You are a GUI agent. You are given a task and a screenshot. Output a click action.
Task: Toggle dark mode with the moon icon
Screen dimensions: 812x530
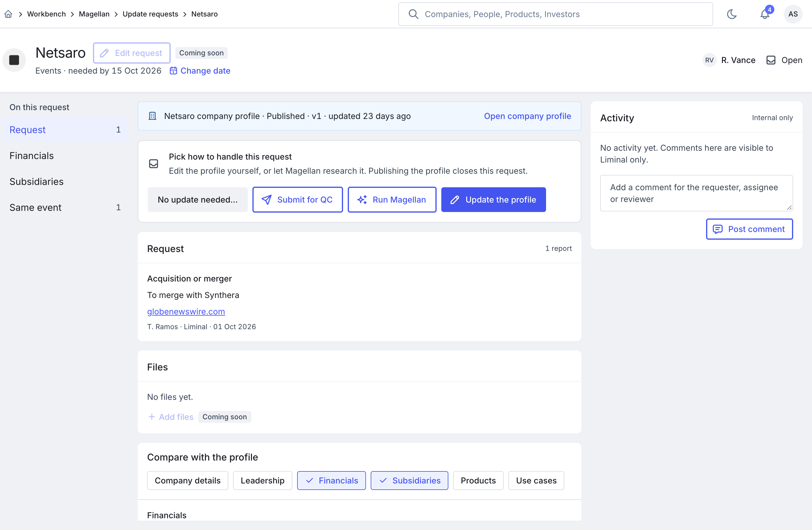click(x=732, y=14)
